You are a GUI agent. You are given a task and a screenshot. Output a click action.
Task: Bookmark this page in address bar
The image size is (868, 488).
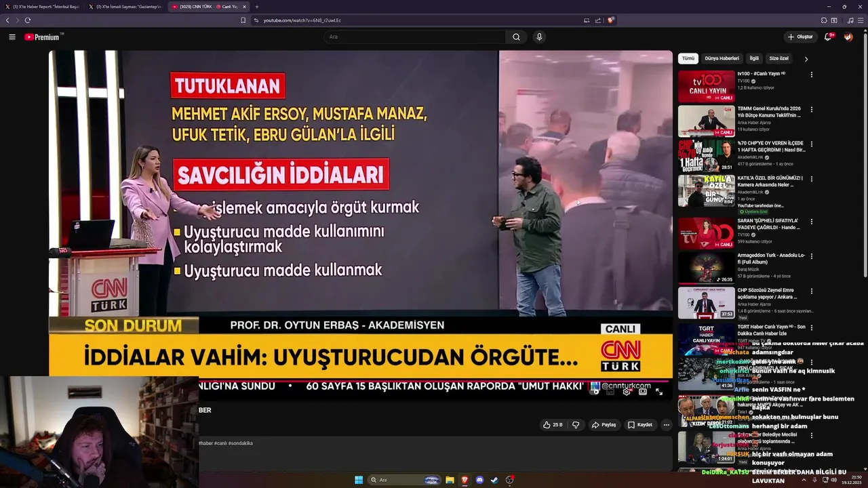[243, 20]
